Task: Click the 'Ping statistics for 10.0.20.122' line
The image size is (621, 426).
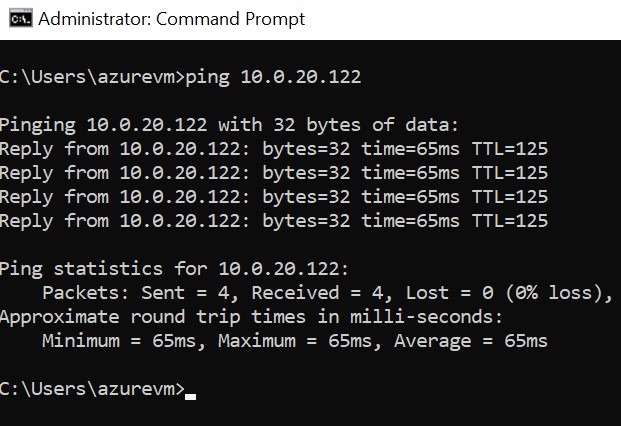Action: (x=174, y=269)
